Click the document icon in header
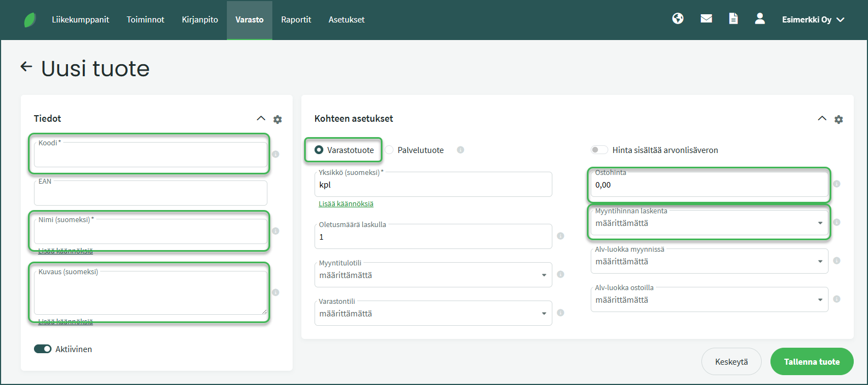 (733, 19)
